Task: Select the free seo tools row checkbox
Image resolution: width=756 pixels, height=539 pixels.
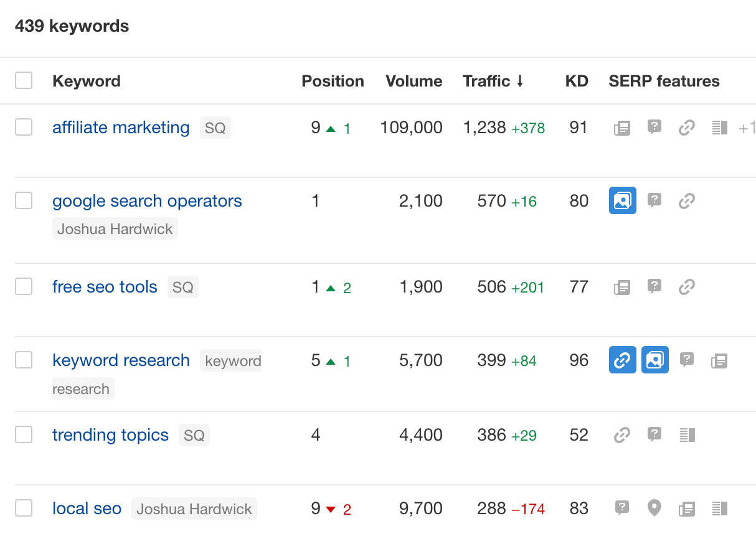Action: pyautogui.click(x=24, y=286)
